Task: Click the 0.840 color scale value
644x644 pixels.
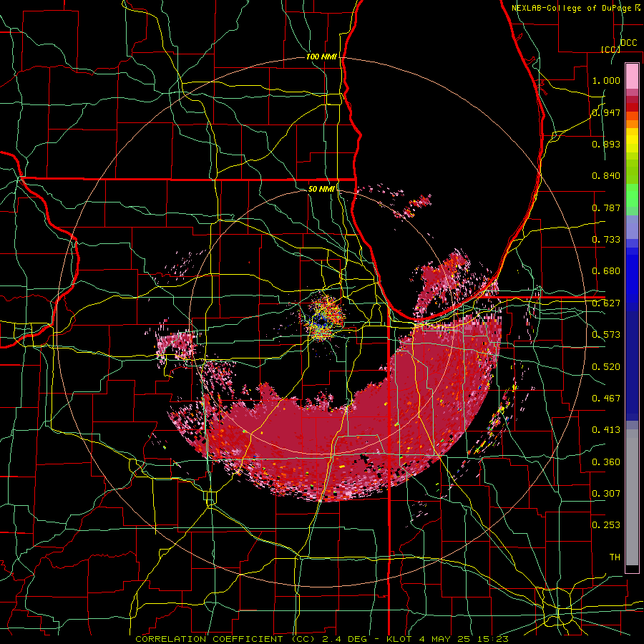Action: point(606,176)
